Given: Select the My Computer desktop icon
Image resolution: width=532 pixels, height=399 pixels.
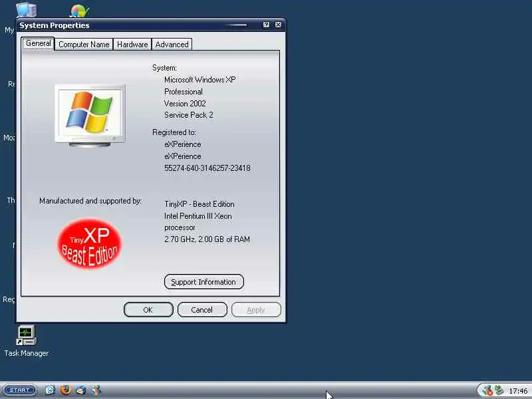Looking at the screenshot, I should (x=26, y=9).
